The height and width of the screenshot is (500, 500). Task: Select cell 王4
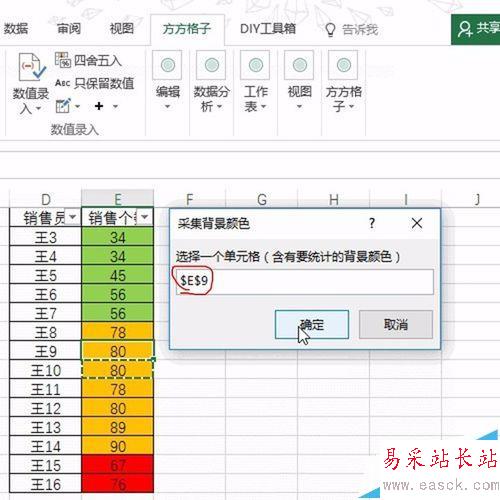pos(46,256)
